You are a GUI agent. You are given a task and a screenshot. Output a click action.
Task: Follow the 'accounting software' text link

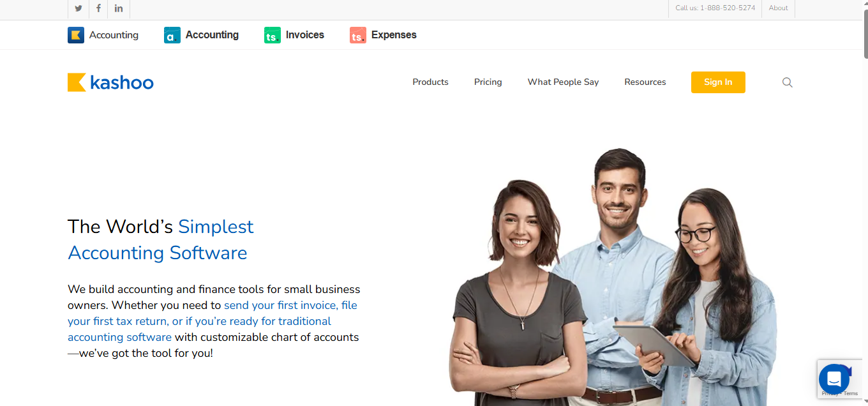(119, 337)
